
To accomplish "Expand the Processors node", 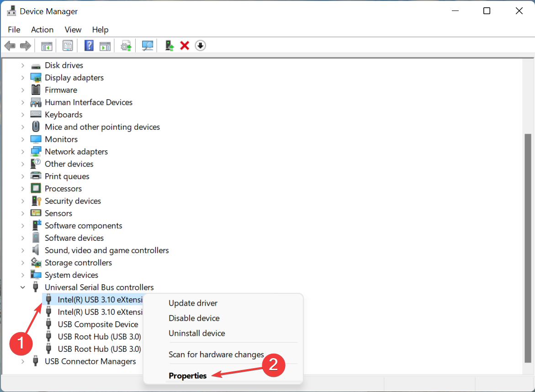I will pos(22,189).
